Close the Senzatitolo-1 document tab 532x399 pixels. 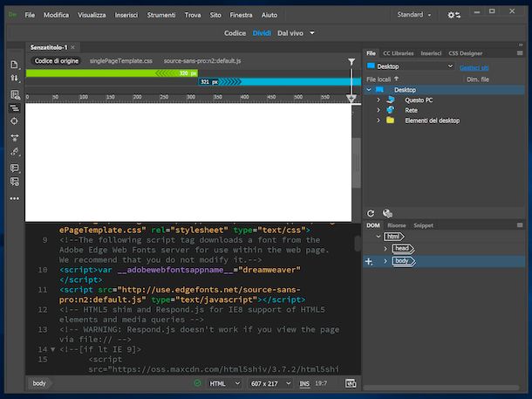[x=73, y=47]
